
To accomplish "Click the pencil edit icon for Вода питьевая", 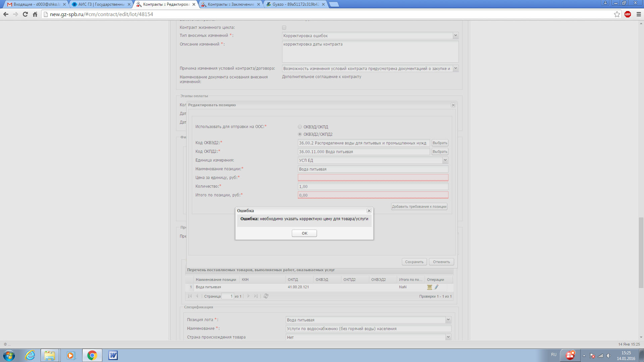I will pos(436,287).
